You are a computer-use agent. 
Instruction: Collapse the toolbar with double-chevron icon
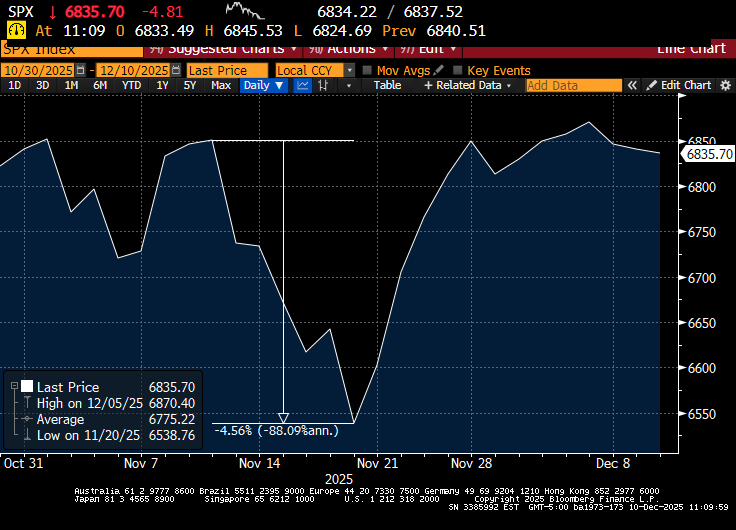tap(633, 86)
